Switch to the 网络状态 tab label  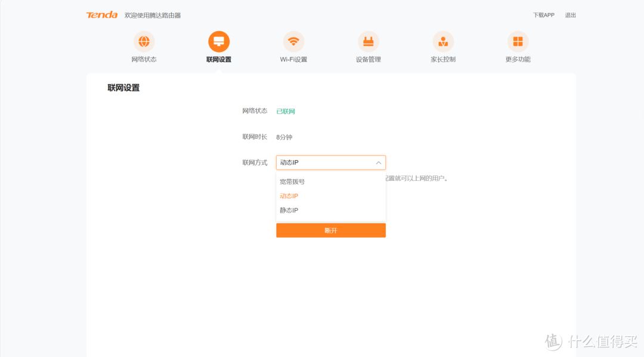144,59
